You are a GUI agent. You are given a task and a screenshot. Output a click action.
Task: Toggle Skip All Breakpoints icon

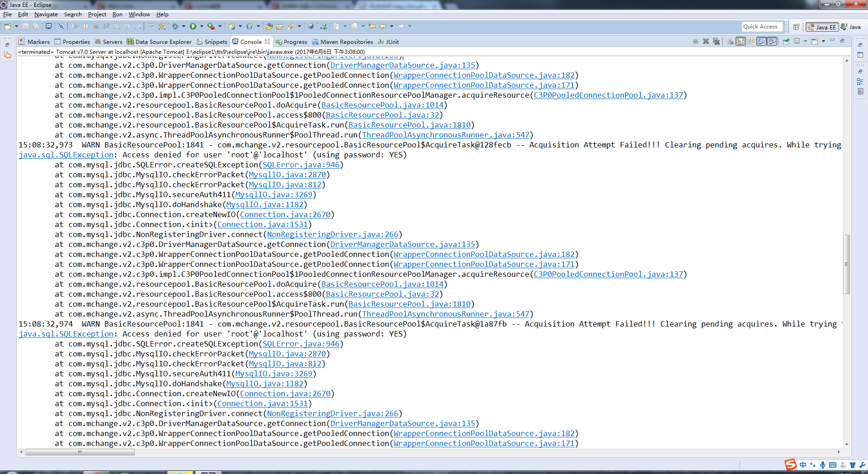tap(61, 26)
